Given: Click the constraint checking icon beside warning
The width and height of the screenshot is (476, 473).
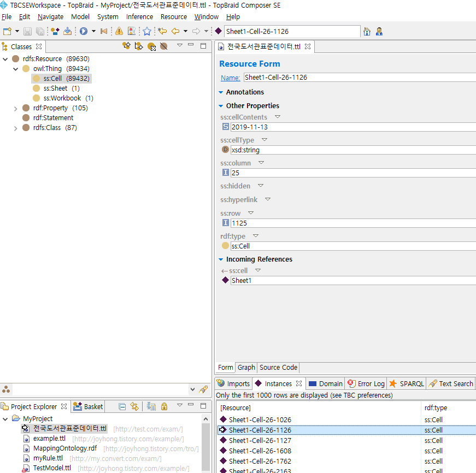Looking at the screenshot, I should 132,31.
